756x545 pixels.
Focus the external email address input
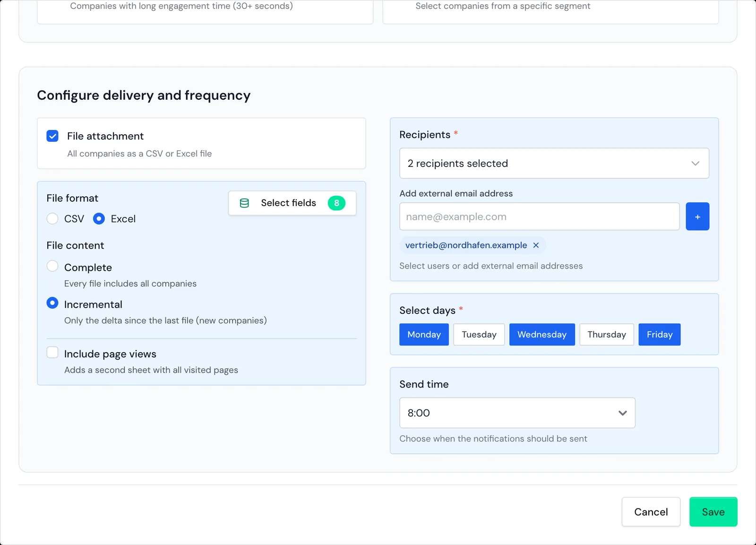[540, 216]
